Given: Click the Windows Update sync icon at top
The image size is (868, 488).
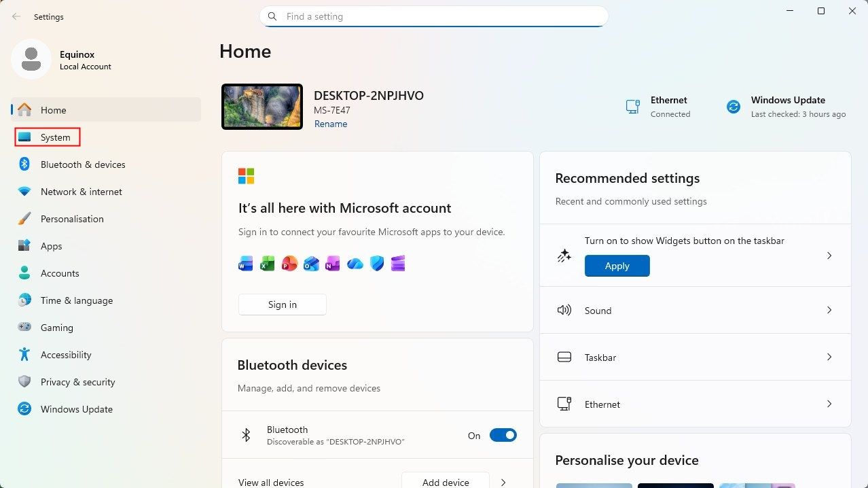Looking at the screenshot, I should click(734, 107).
